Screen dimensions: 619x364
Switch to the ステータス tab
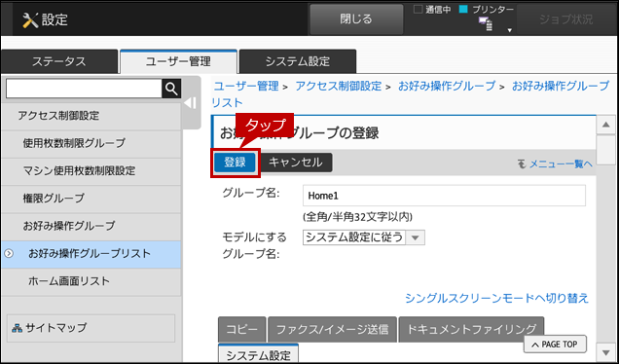[59, 61]
